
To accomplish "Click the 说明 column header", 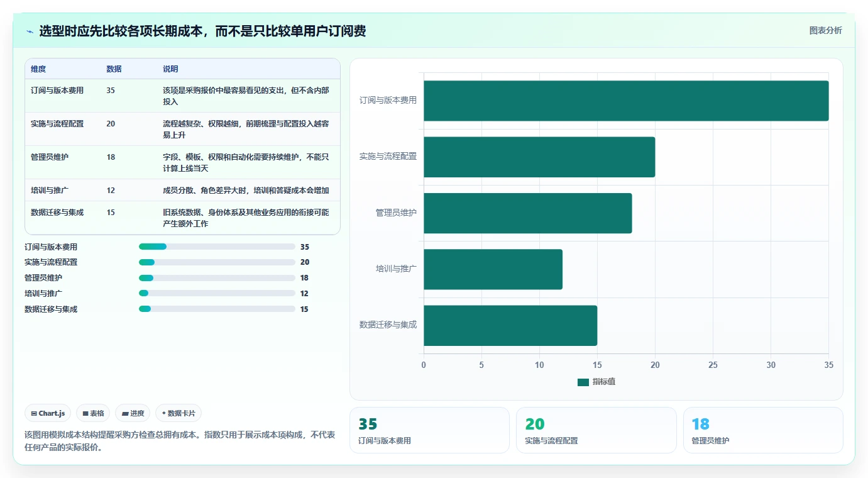I will 170,69.
